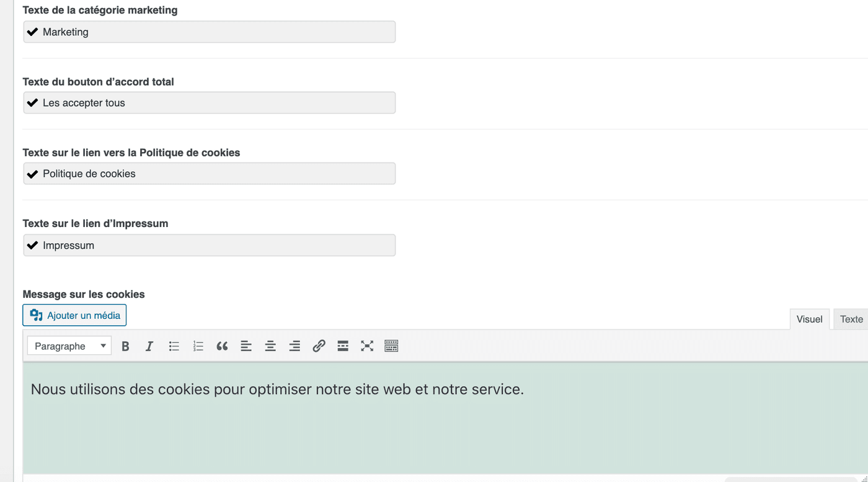The height and width of the screenshot is (482, 868).
Task: Align text to the left
Action: [246, 346]
